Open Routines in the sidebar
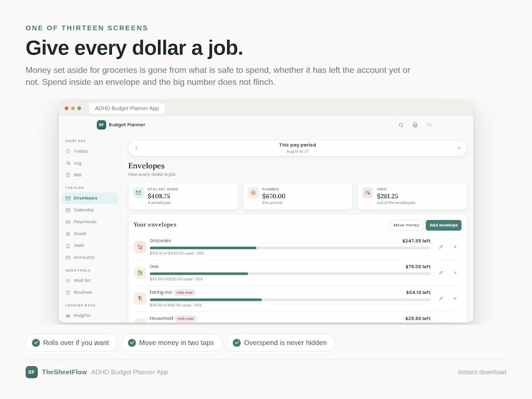Viewport: 532px width, 399px height. (90, 292)
